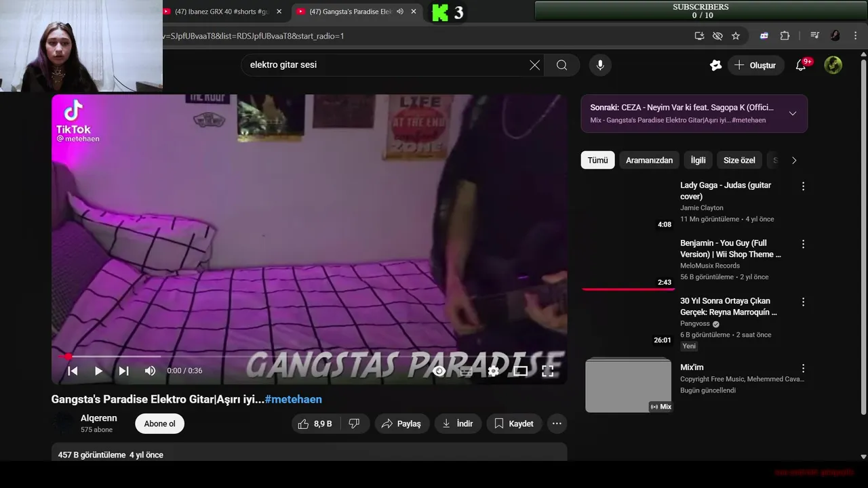Show more filter chips with right arrow
868x488 pixels.
point(794,160)
